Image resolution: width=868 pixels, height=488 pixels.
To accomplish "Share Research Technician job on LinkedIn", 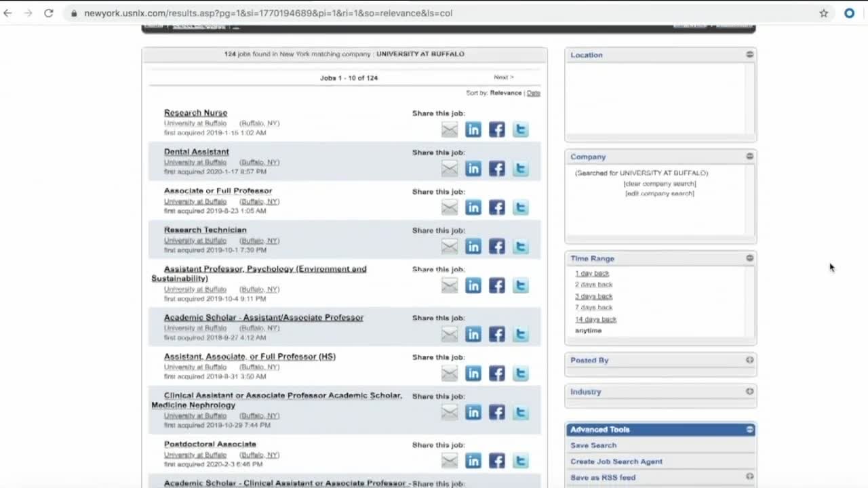I will click(x=473, y=247).
